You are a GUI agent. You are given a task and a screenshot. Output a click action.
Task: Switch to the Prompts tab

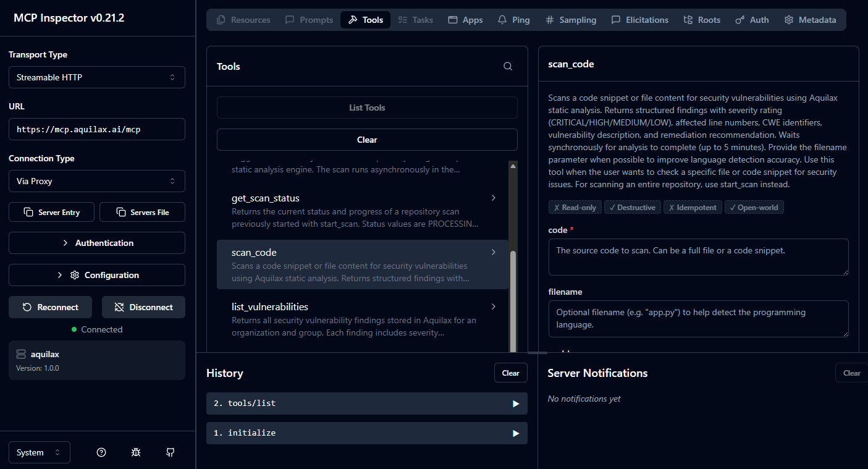coord(309,20)
